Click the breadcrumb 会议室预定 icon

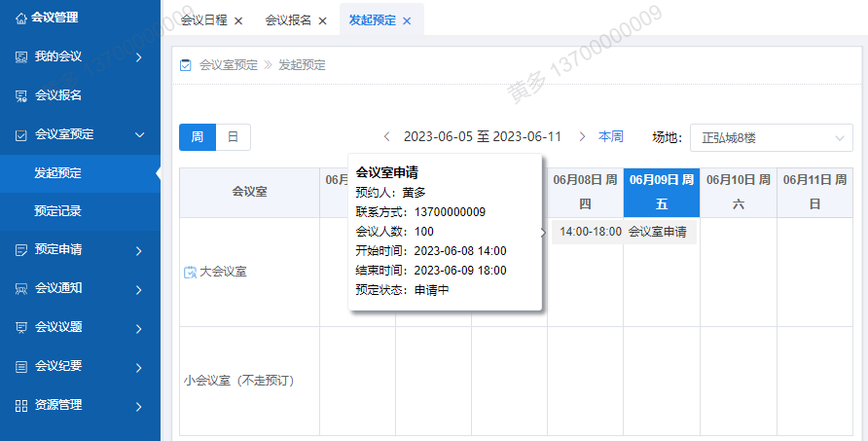click(x=186, y=65)
